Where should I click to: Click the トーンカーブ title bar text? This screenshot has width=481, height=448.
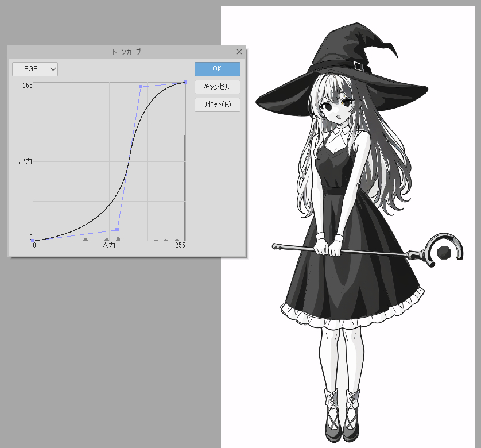pos(126,52)
